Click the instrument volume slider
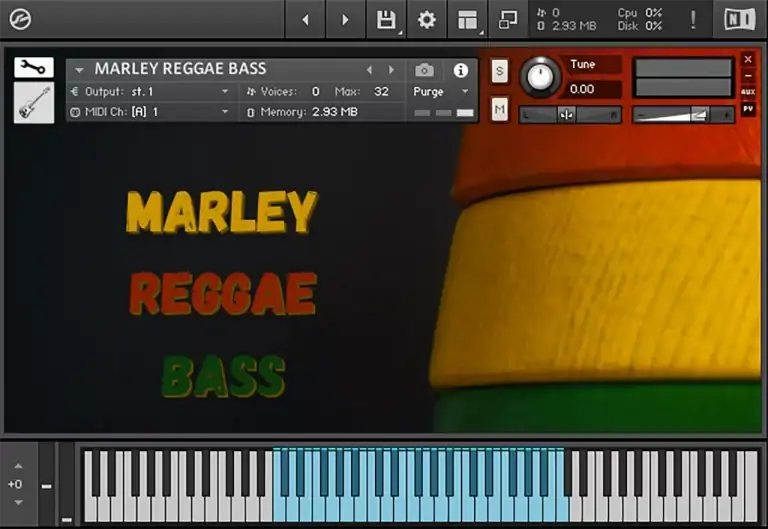768x529 pixels. pyautogui.click(x=683, y=115)
